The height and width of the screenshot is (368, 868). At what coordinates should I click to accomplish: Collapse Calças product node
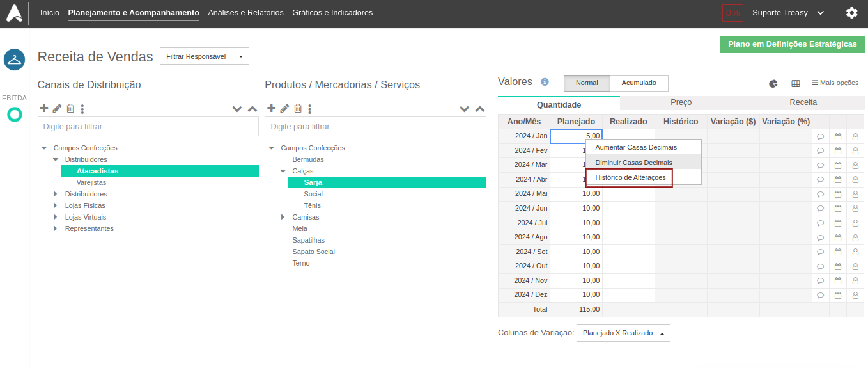click(283, 171)
